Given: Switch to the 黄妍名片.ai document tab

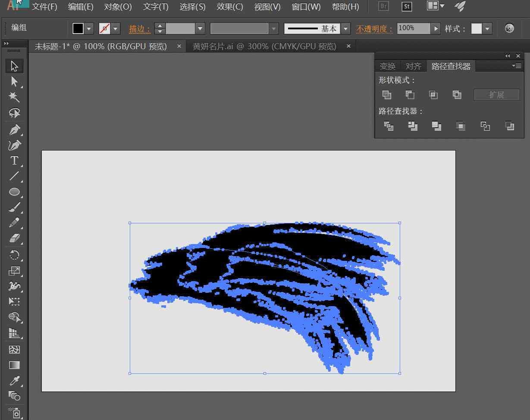Looking at the screenshot, I should (x=264, y=47).
